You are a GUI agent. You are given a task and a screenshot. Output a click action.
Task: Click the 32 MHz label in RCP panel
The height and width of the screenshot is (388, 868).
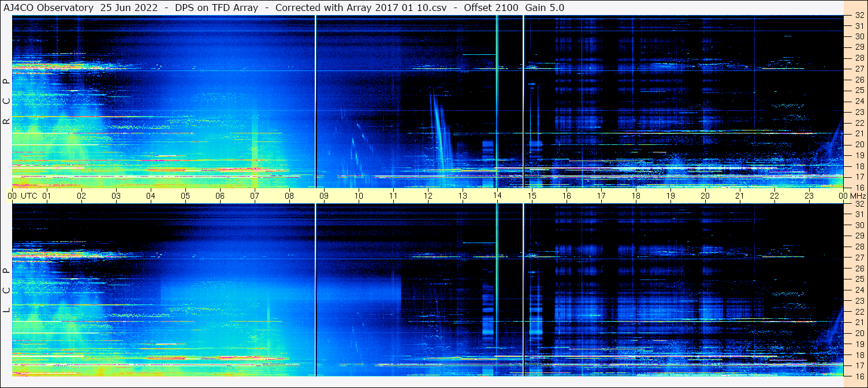click(859, 16)
